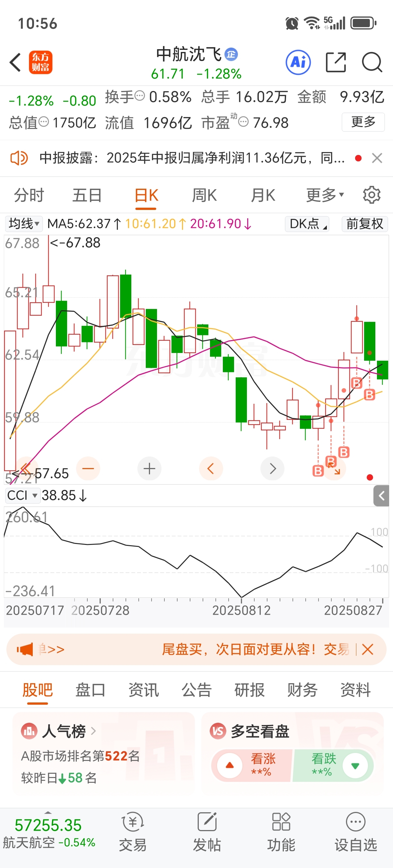Toggle 前复权 price adjustment
The image size is (393, 868).
point(365,224)
